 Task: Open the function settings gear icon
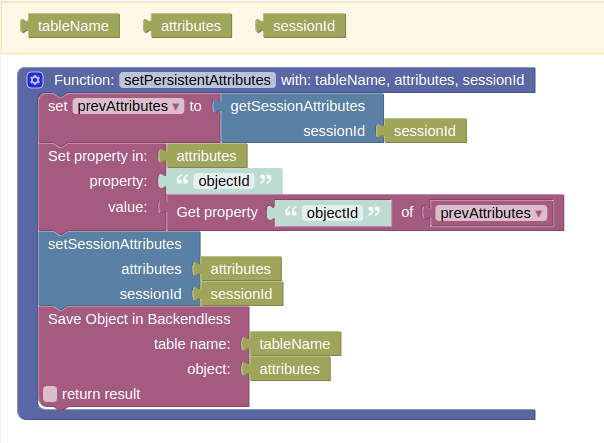pyautogui.click(x=35, y=80)
